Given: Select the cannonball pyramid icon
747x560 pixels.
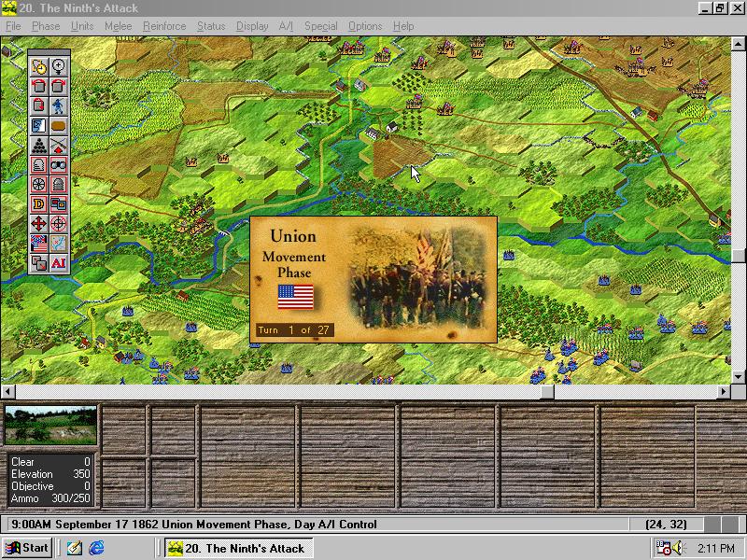Looking at the screenshot, I should pyautogui.click(x=38, y=145).
